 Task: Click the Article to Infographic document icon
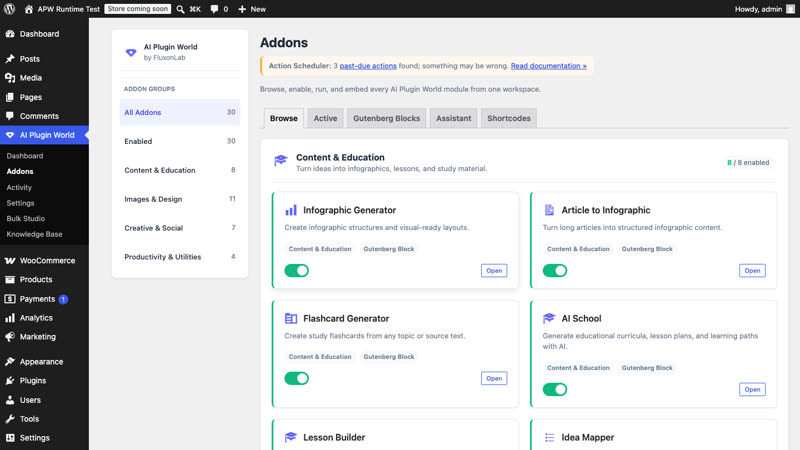(x=549, y=210)
